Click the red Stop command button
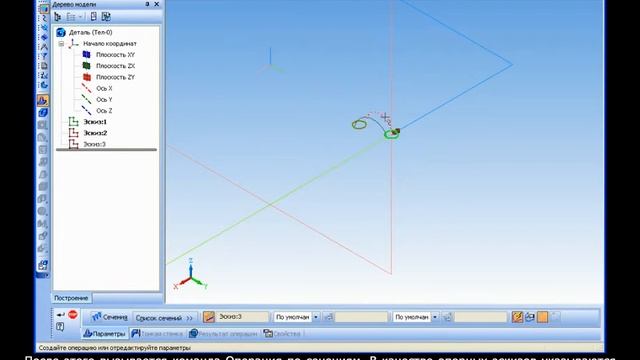The width and height of the screenshot is (640, 360). coord(73,314)
